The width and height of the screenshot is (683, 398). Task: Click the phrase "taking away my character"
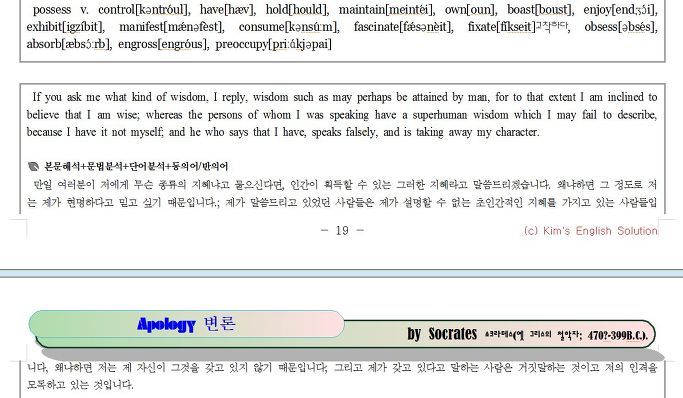pos(477,132)
